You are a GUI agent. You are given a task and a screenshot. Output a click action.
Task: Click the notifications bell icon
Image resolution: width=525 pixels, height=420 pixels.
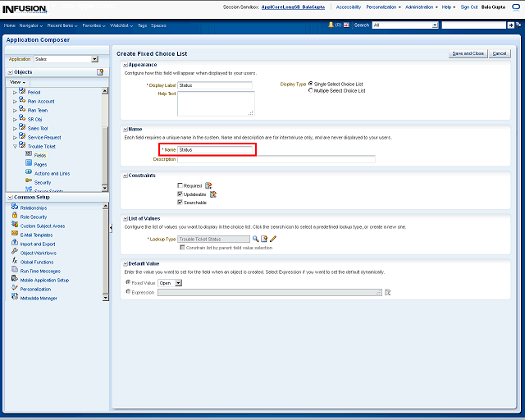pos(331,25)
